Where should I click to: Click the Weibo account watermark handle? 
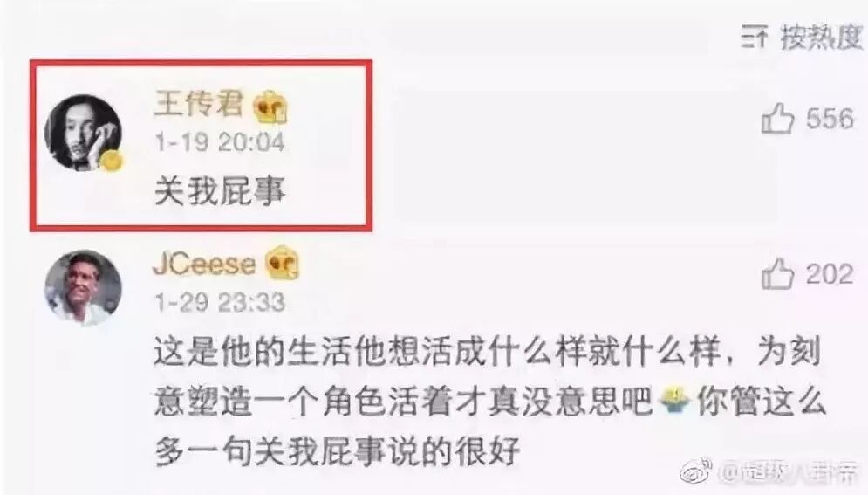789,471
